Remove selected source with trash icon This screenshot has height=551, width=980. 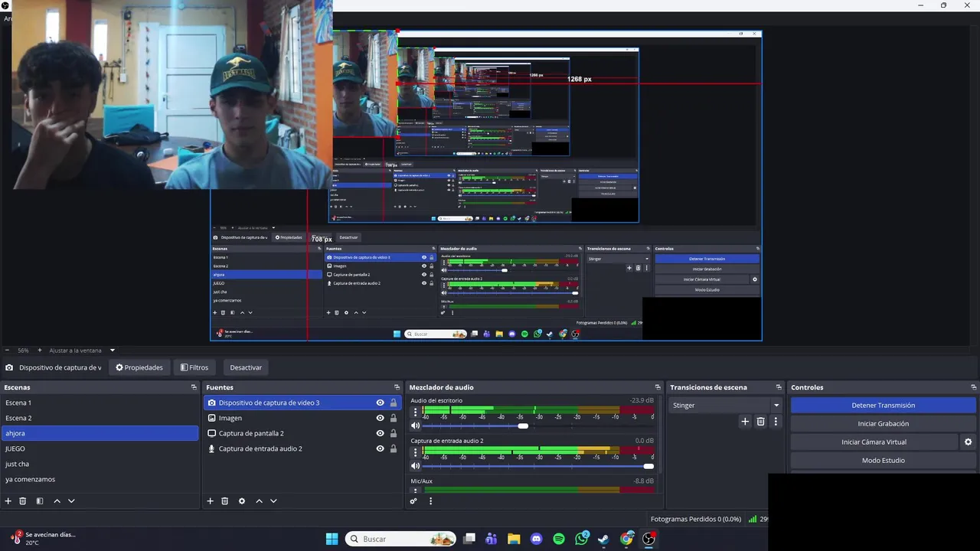pyautogui.click(x=224, y=501)
